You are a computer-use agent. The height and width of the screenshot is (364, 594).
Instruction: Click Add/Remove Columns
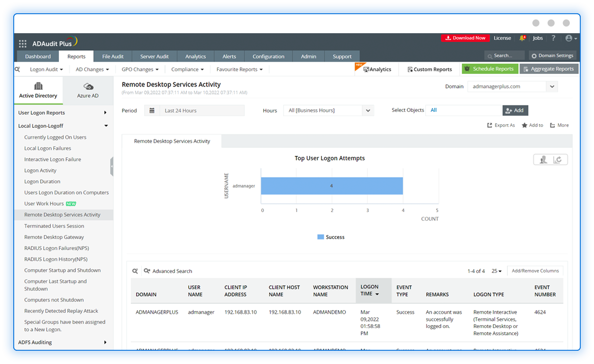[x=535, y=271]
